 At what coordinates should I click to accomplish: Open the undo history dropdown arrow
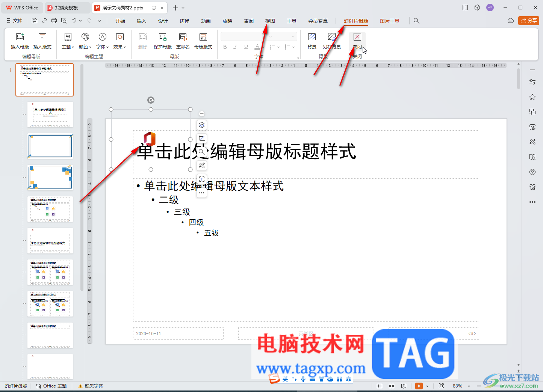pyautogui.click(x=80, y=21)
